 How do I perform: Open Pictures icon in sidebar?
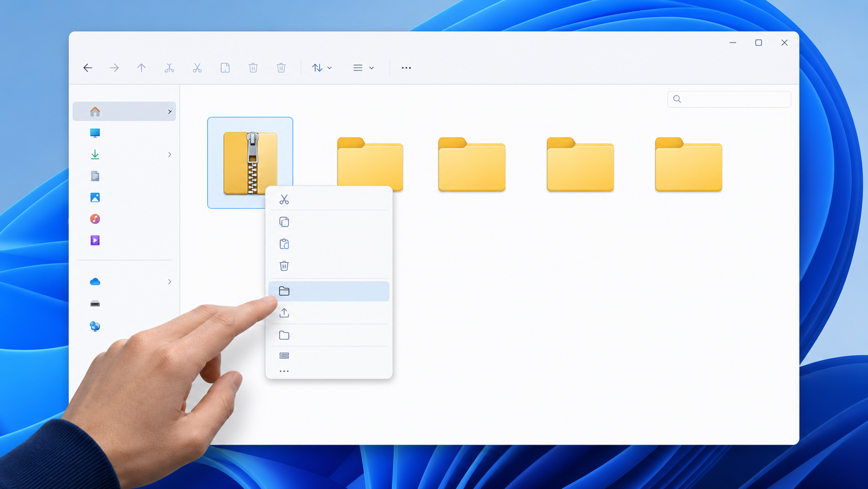[94, 197]
